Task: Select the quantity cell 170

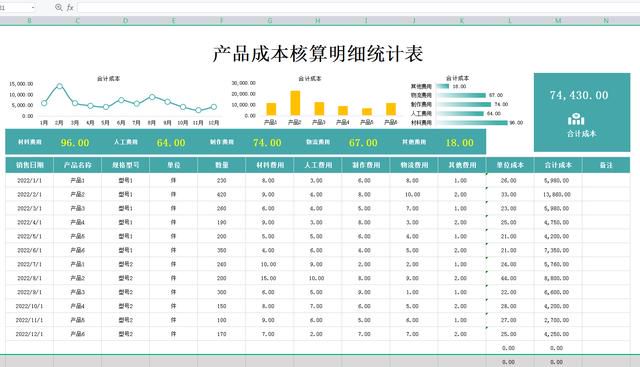Action: coord(222,334)
